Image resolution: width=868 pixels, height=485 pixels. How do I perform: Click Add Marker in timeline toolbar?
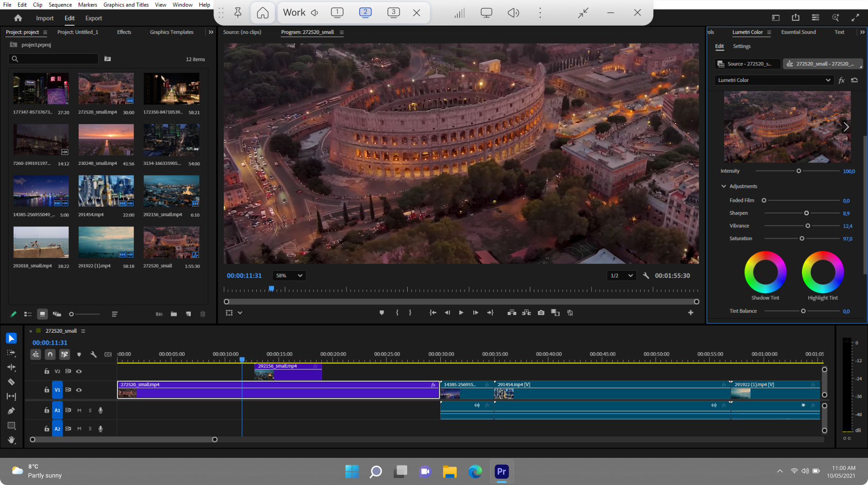pos(79,355)
